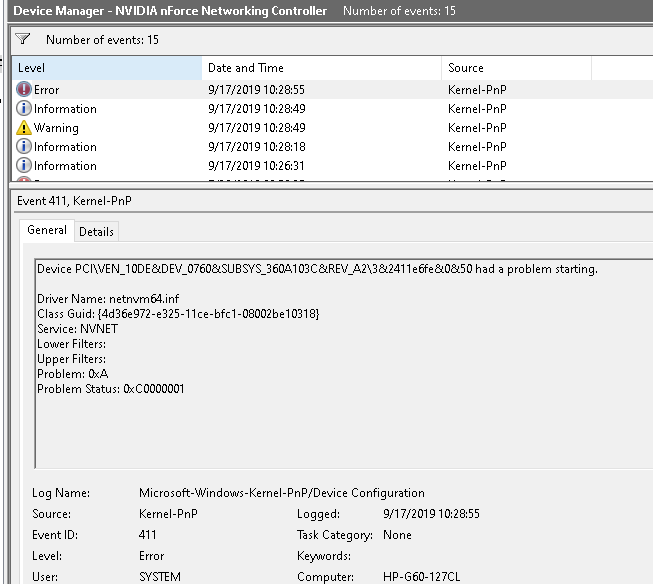Click Kernel-PnP source in the Warning row
The width and height of the screenshot is (653, 584).
click(477, 128)
